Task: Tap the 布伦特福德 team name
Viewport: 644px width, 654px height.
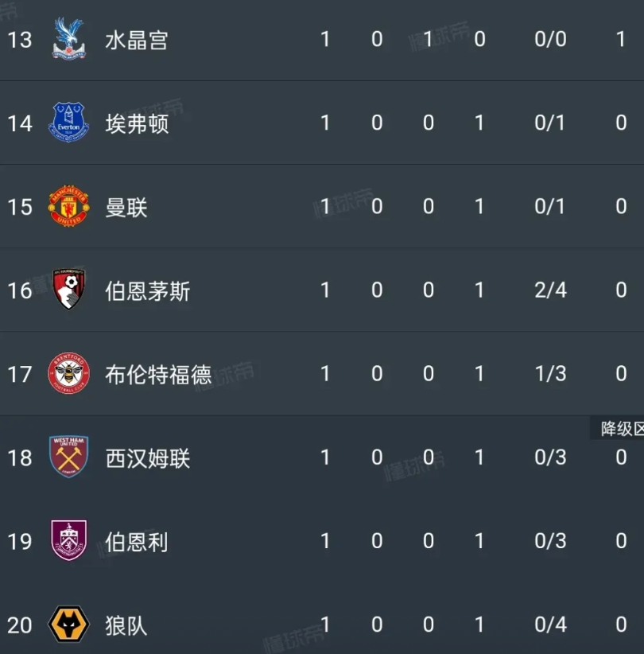Action: pos(158,374)
